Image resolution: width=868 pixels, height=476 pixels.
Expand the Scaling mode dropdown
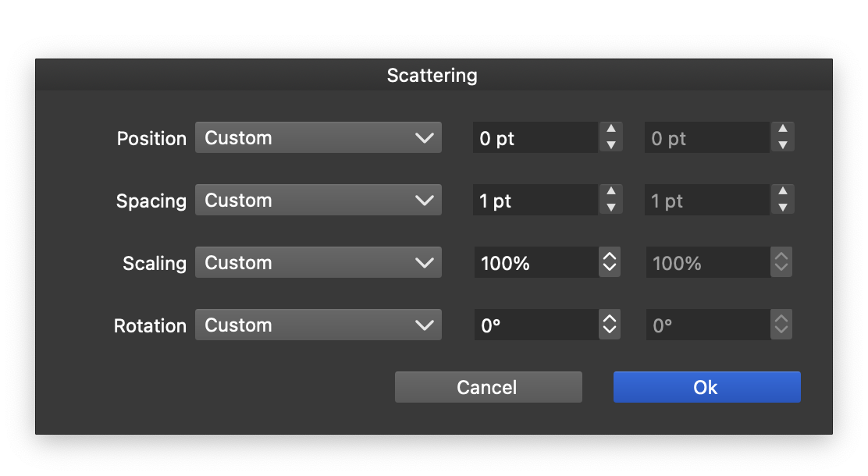point(318,263)
